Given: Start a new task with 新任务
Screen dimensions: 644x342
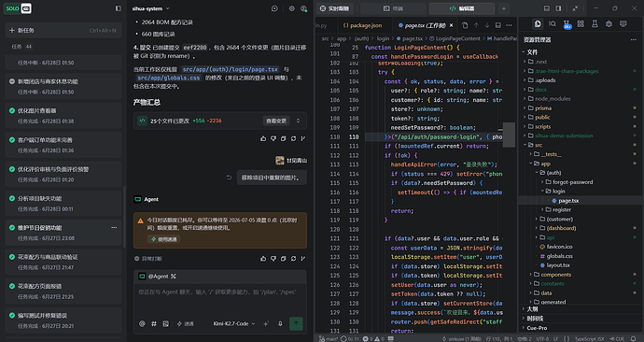Looking at the screenshot, I should coord(63,31).
